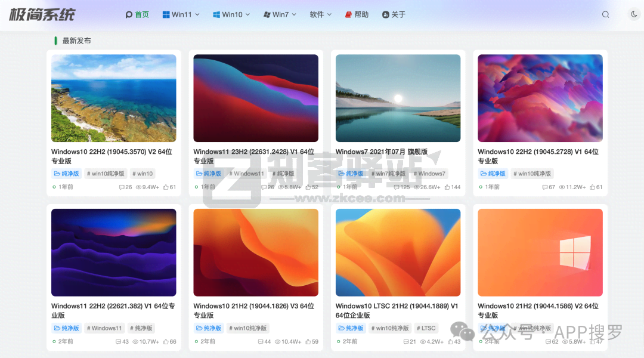Click the #LTSC tag on the Windows10 LTSC card
Screen dimensions: 644x358
coord(426,328)
